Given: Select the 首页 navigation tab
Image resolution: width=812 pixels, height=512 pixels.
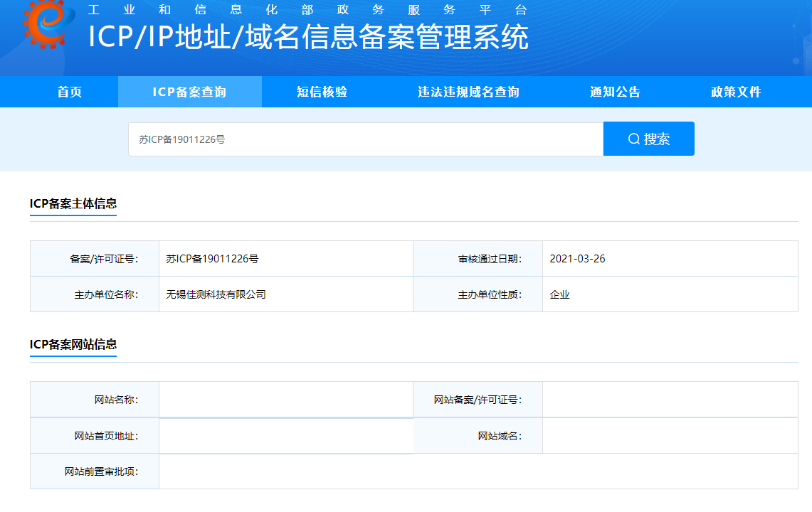Looking at the screenshot, I should [68, 91].
